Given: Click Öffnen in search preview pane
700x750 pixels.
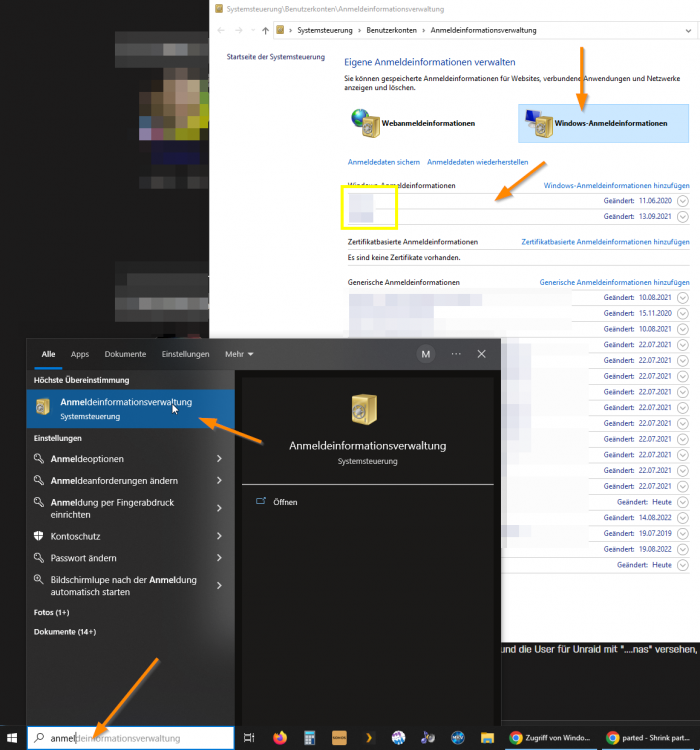Looking at the screenshot, I should 285,502.
